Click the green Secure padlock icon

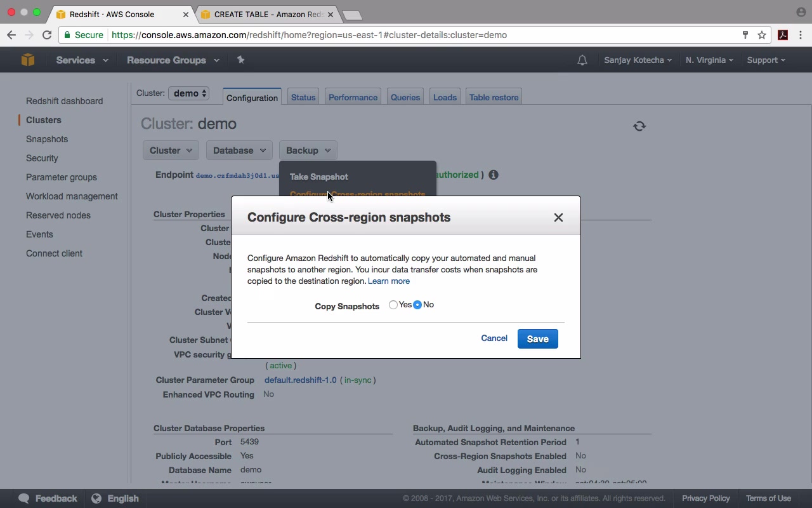(67, 35)
